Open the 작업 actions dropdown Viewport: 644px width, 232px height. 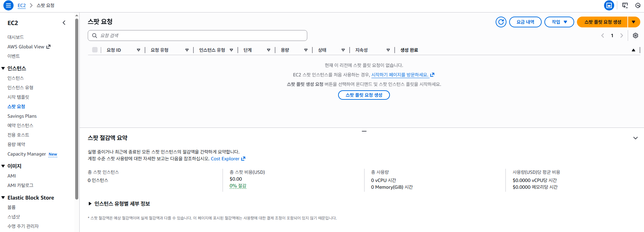[x=559, y=22]
